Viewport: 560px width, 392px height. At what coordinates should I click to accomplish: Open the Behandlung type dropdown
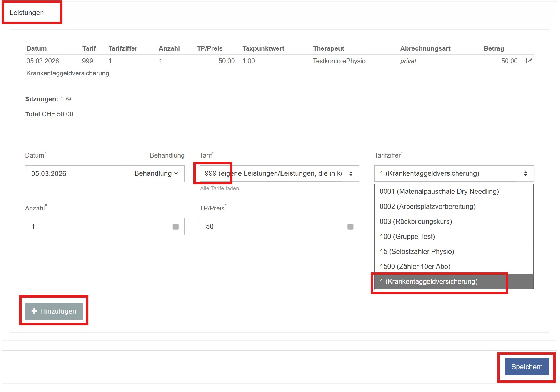[x=157, y=173]
